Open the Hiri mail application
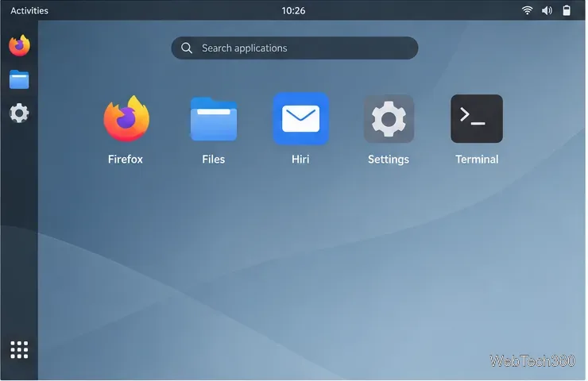This screenshot has width=588, height=381. tap(300, 119)
